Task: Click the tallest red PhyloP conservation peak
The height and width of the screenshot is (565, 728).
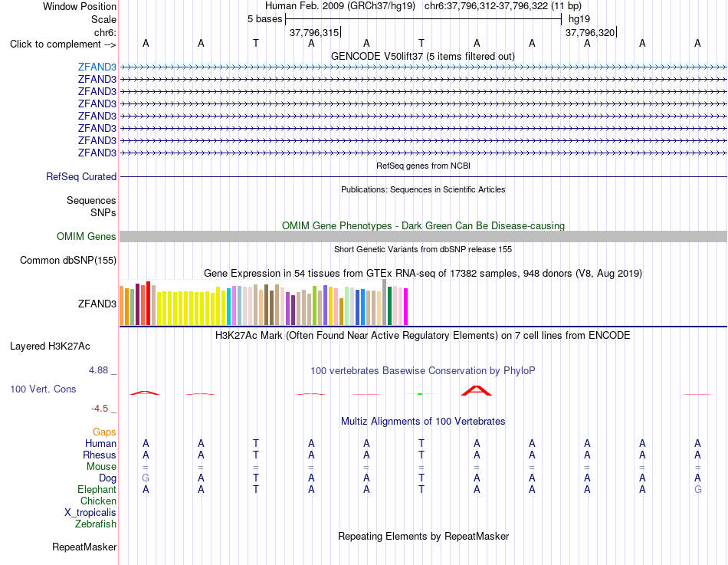Action: coord(477,390)
